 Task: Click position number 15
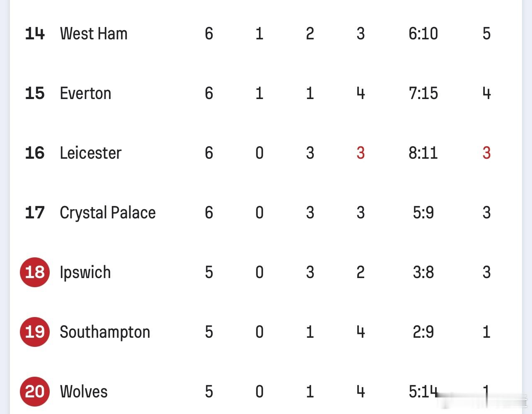(35, 93)
